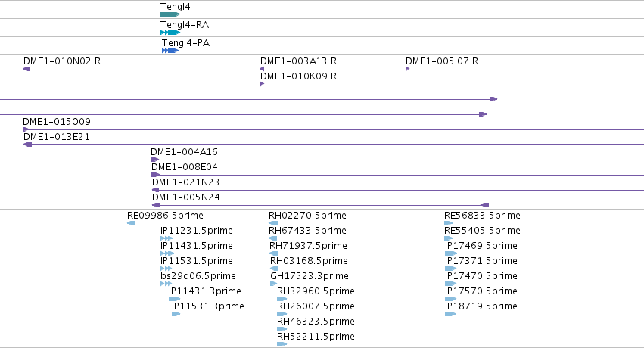The width and height of the screenshot is (644, 348).
Task: Click the bs29d06.5prime EST arrows
Action: pos(166,283)
